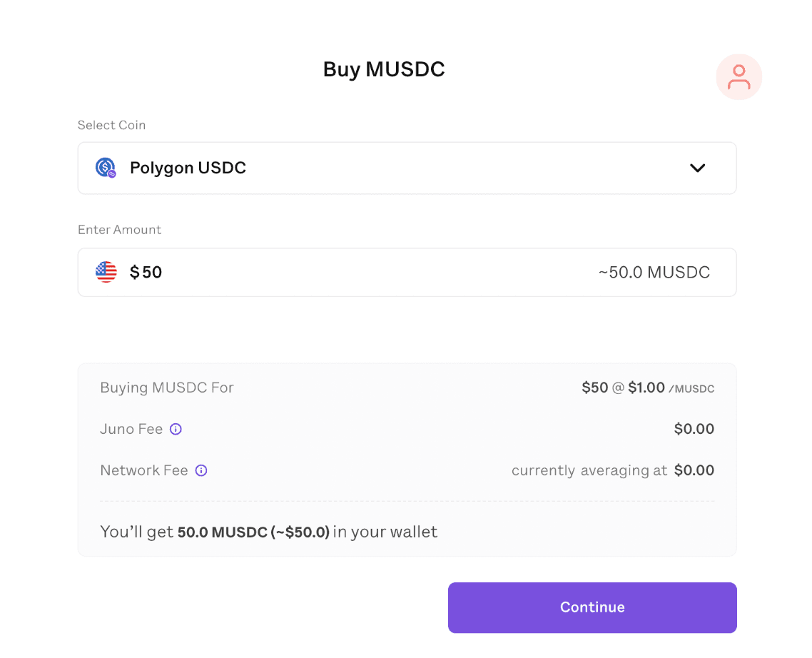Click the Enter Amount label
Viewport: 812px width, 658px height.
[119, 230]
